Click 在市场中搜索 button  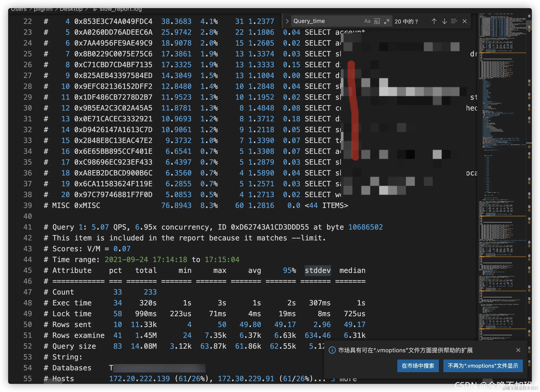pos(418,366)
